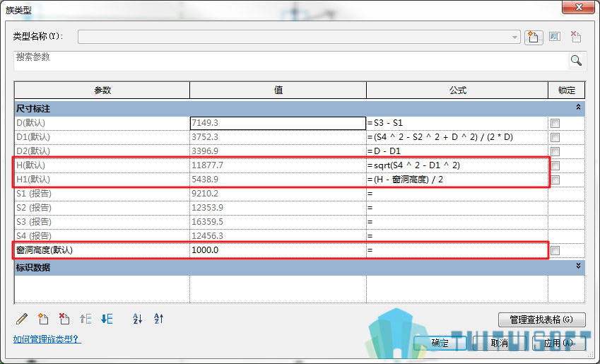Click the 公式 column header
This screenshot has width=600, height=364.
point(458,90)
